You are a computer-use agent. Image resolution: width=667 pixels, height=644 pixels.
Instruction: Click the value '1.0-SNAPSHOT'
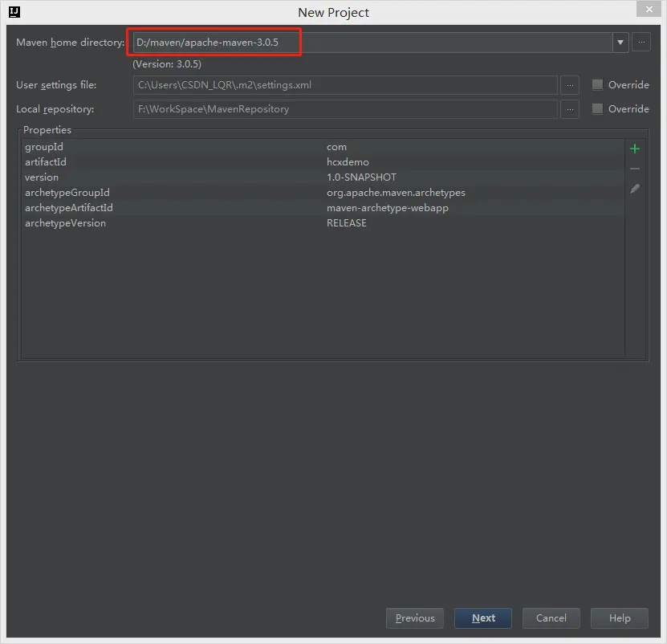click(361, 177)
